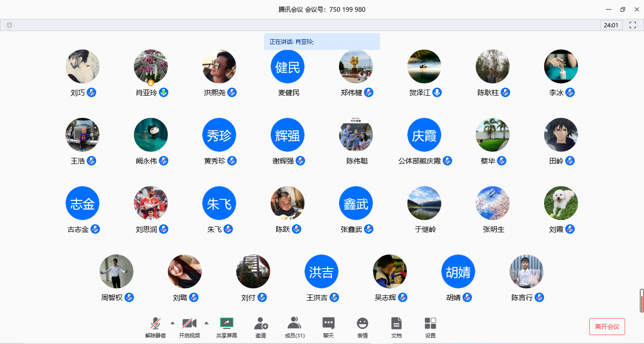This screenshot has height=344, width=644.
Task: Click muted mic icon beside 刘巧
Action: click(x=91, y=92)
